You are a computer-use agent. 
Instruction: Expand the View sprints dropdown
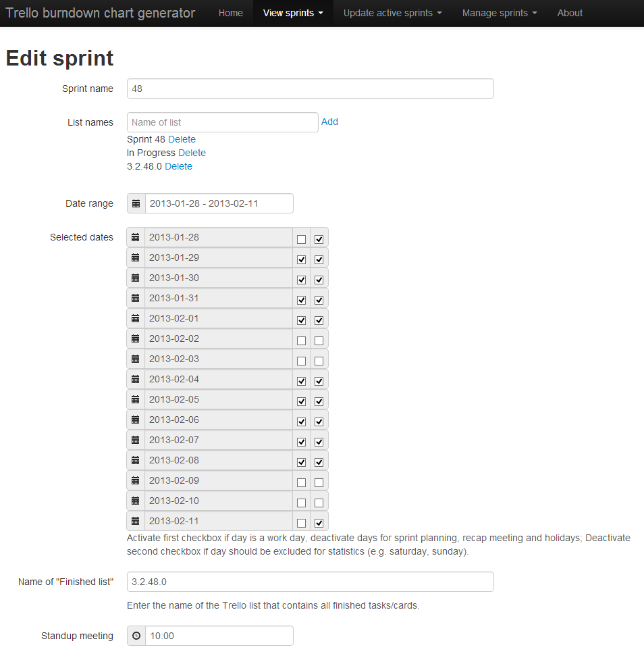tap(293, 13)
